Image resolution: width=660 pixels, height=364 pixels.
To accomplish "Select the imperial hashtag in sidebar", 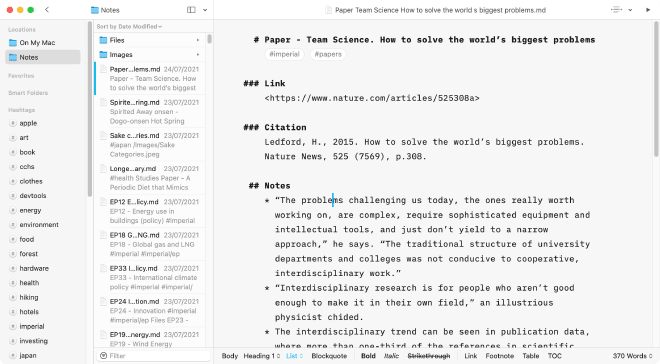I will (32, 327).
